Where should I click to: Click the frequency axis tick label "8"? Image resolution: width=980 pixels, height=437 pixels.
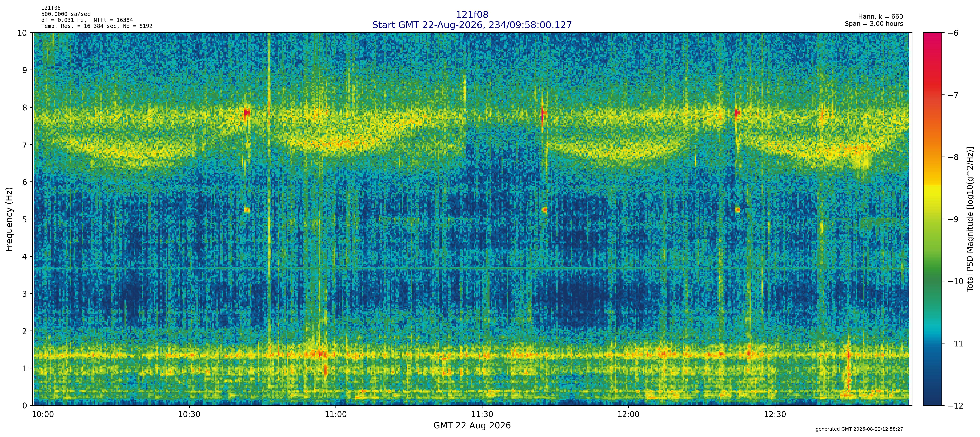25,107
